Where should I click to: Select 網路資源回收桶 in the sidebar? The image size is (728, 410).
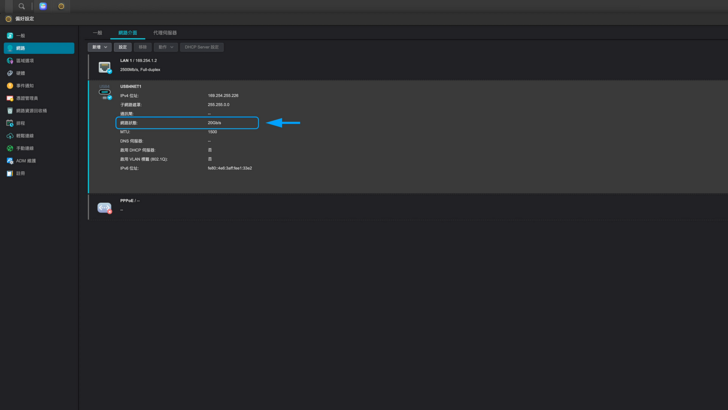[x=31, y=111]
